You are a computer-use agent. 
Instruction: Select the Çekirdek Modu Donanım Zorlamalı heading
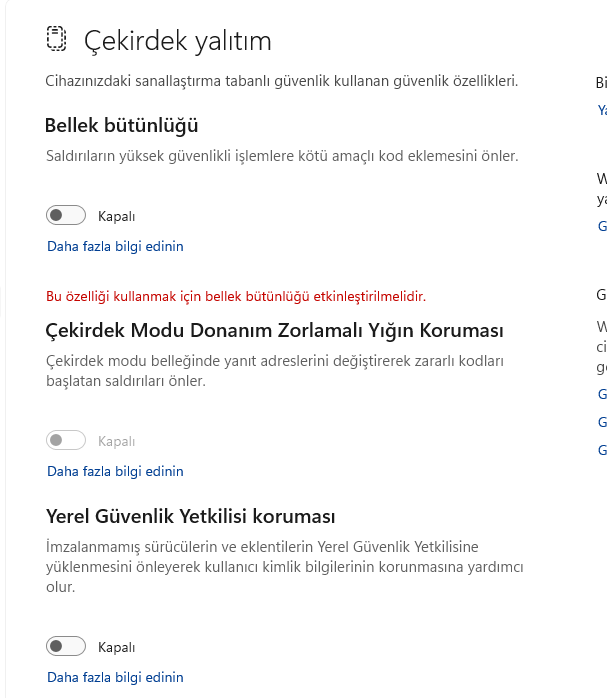pos(274,330)
